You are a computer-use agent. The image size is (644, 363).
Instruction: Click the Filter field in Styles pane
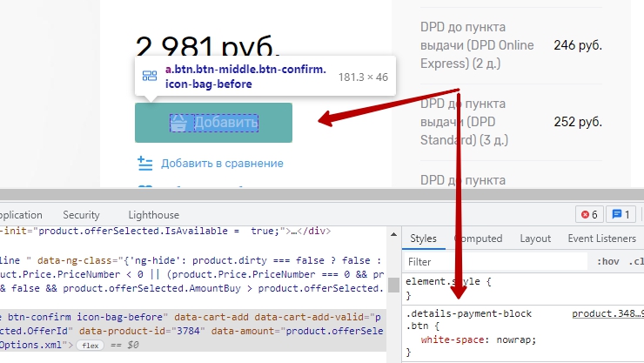pos(496,261)
